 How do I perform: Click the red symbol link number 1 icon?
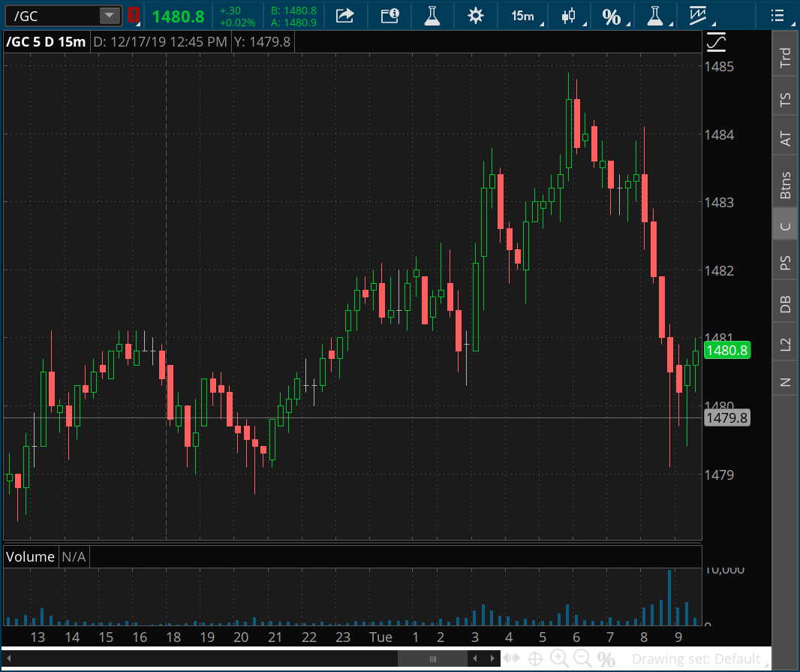(x=133, y=16)
